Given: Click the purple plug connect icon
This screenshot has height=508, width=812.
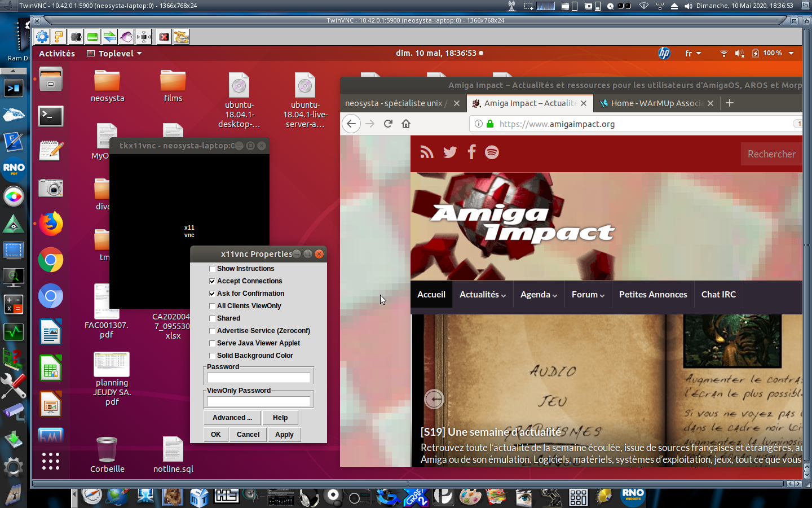Looking at the screenshot, I should (x=127, y=37).
